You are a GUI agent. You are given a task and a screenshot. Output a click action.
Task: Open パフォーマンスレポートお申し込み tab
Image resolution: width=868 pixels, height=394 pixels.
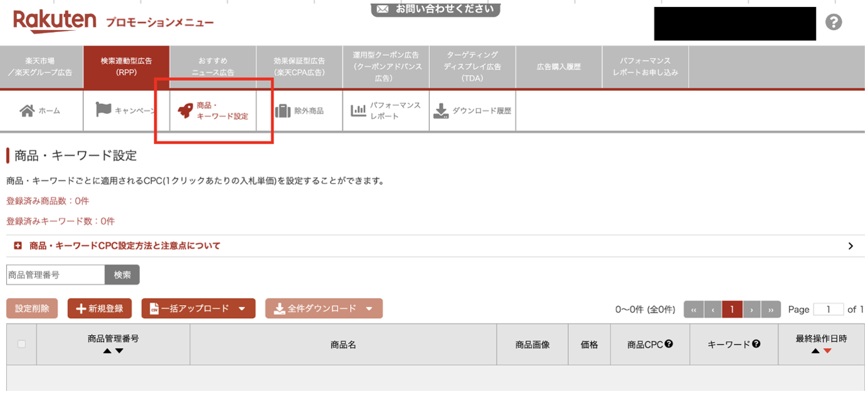pos(645,66)
